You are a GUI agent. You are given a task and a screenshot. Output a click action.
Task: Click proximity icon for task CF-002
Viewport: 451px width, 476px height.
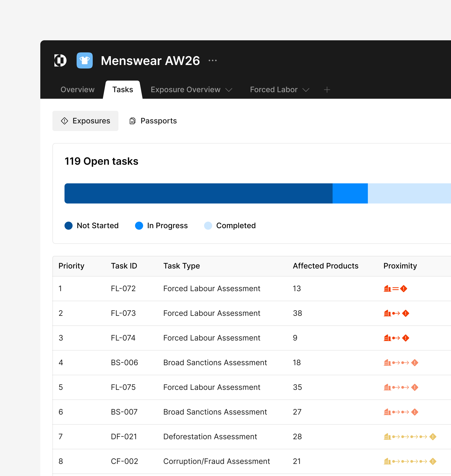click(x=410, y=461)
